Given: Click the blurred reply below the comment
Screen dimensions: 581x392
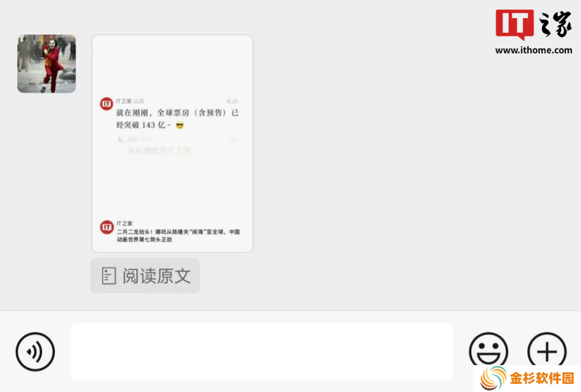Looking at the screenshot, I should point(159,151).
